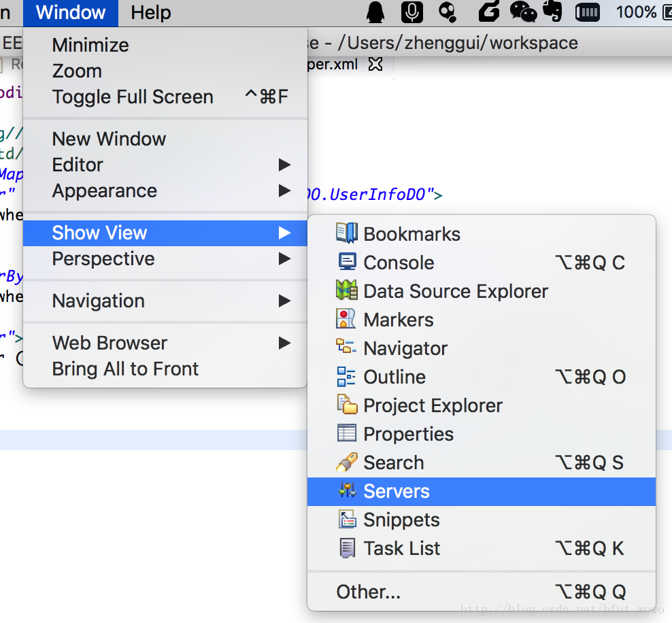The image size is (672, 623).
Task: Expand the Editor submenu
Action: [284, 165]
